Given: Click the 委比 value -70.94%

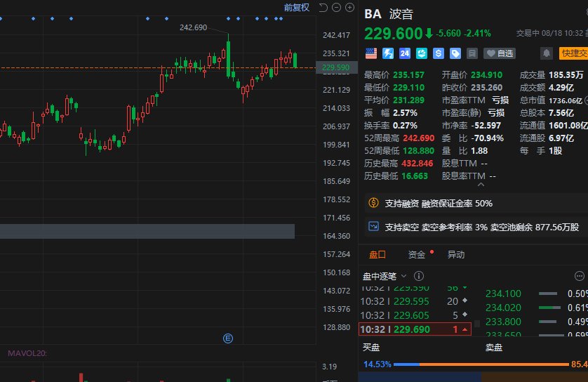Looking at the screenshot, I should [487, 138].
